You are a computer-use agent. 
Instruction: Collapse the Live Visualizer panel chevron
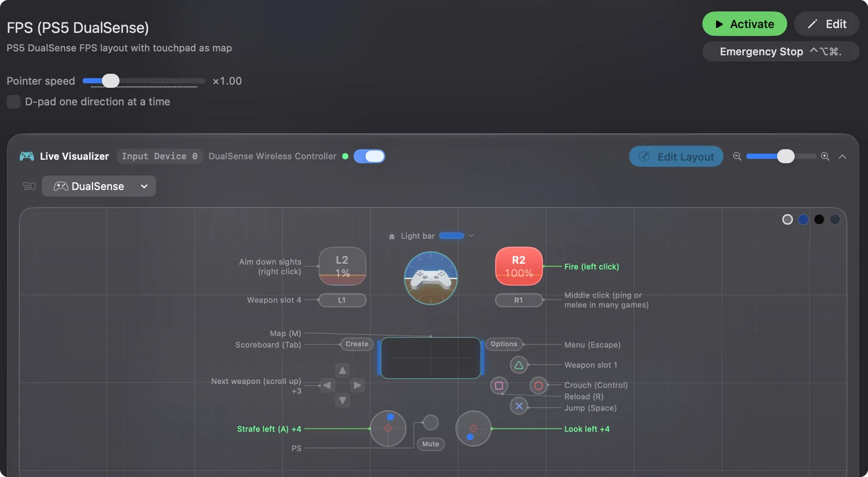pos(842,157)
